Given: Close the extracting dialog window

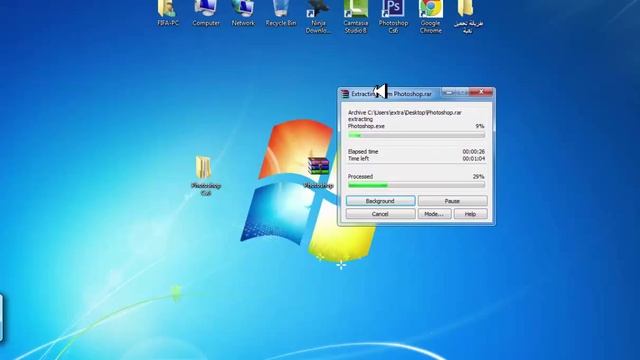Looking at the screenshot, I should tap(481, 92).
